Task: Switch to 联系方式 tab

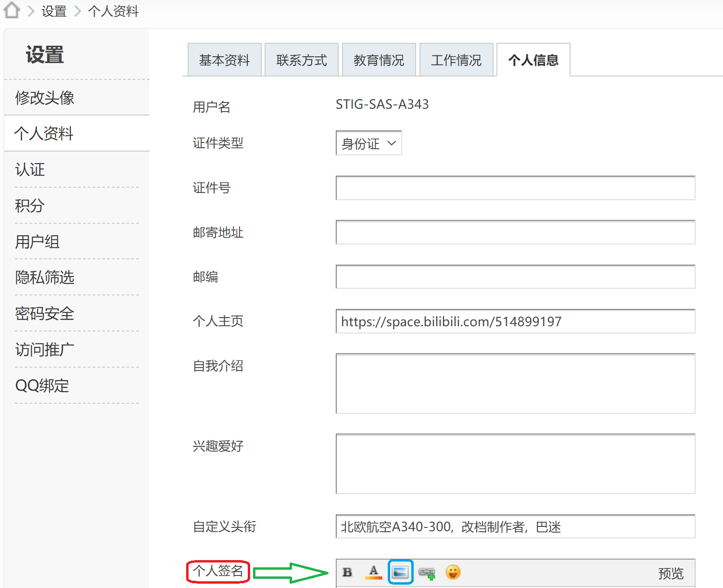Action: (302, 60)
